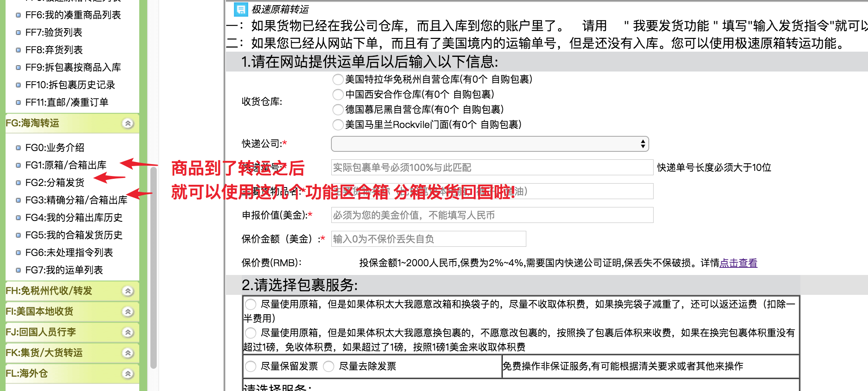Viewport: 868px width, 391px height.
Task: Select 美国马里兰Rockvile门面 radio button
Action: tap(338, 125)
